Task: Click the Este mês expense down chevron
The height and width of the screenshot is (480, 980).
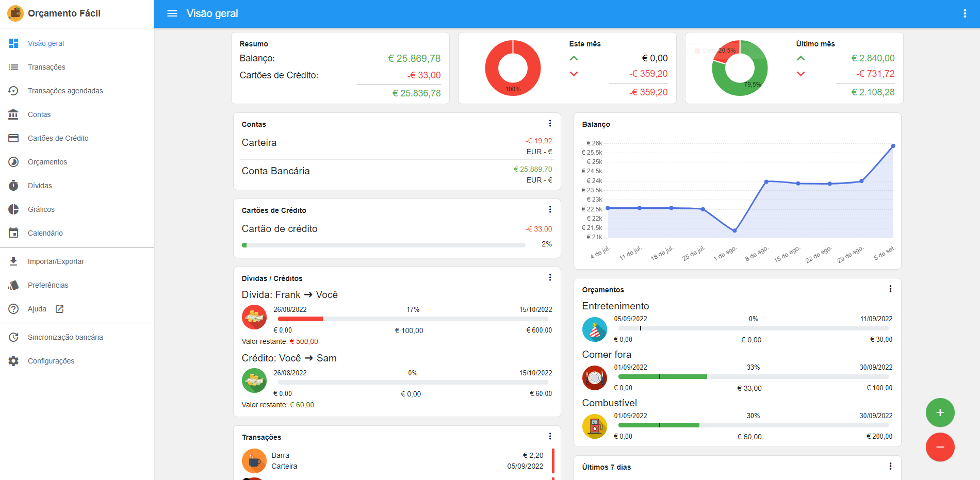Action: click(x=574, y=74)
